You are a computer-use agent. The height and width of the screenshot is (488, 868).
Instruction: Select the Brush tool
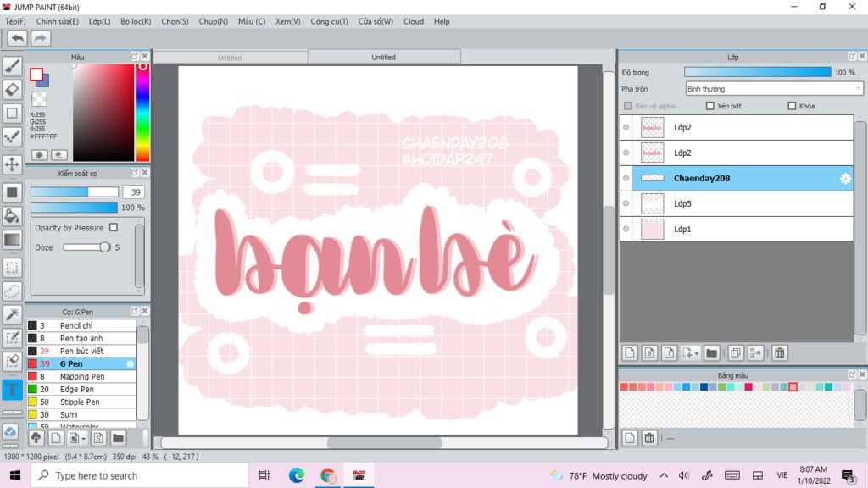pos(12,66)
